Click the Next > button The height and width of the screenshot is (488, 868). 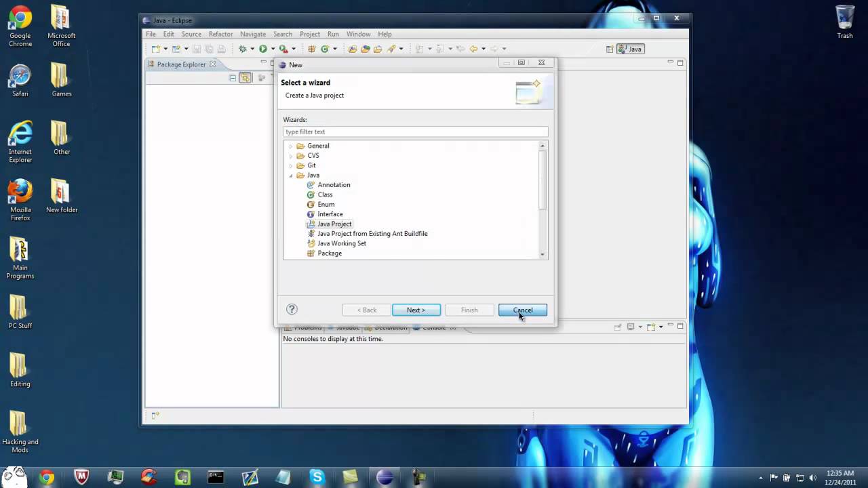(416, 310)
